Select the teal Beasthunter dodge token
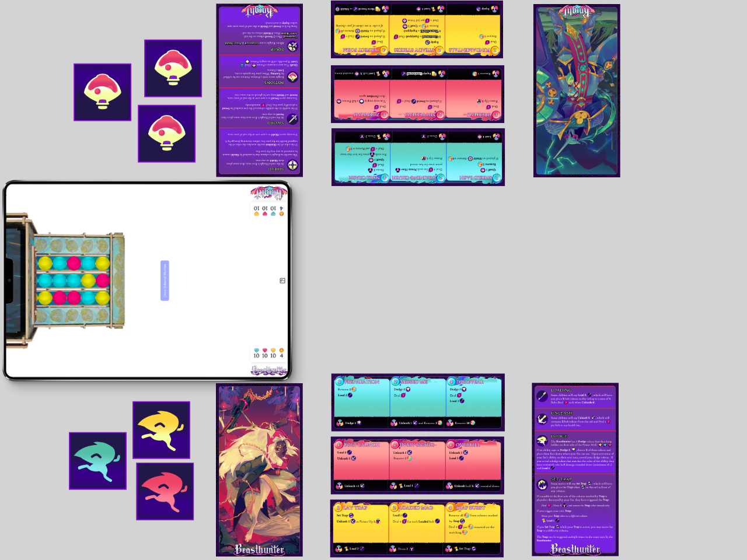Image resolution: width=747 pixels, height=560 pixels. [x=97, y=461]
